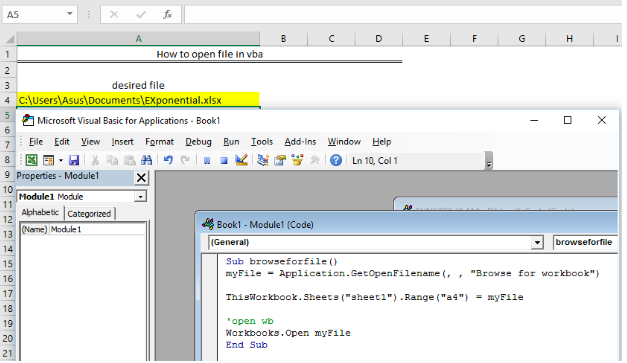Select column D header in Excel

379,39
